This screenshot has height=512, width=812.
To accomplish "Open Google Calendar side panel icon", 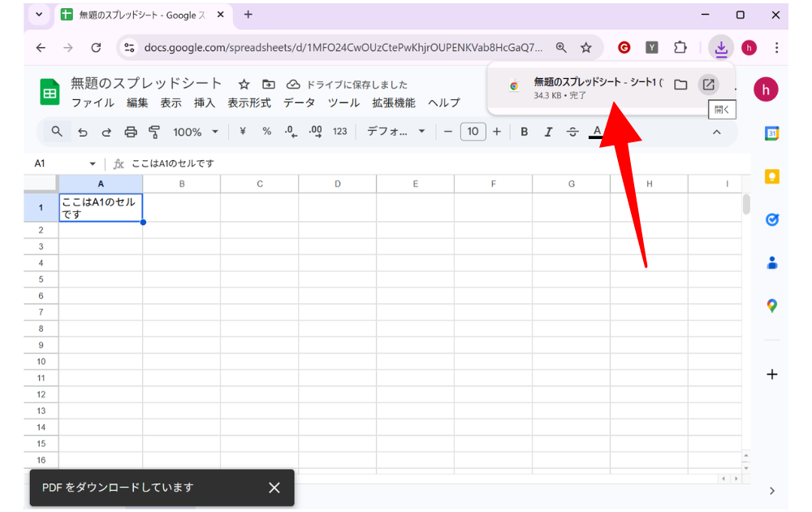I will pyautogui.click(x=771, y=134).
